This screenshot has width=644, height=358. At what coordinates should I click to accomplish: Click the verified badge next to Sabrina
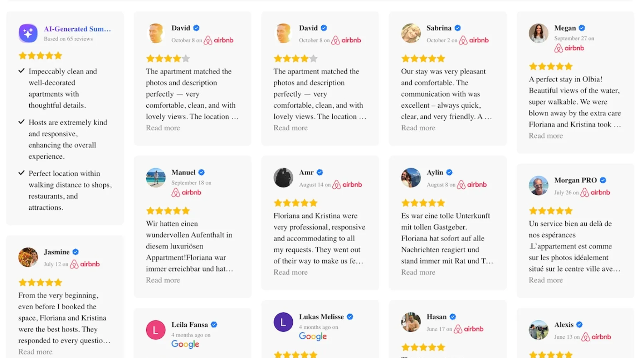[x=458, y=28]
